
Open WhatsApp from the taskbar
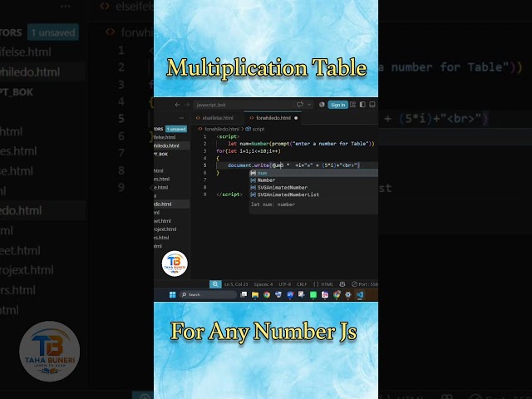coord(313,294)
